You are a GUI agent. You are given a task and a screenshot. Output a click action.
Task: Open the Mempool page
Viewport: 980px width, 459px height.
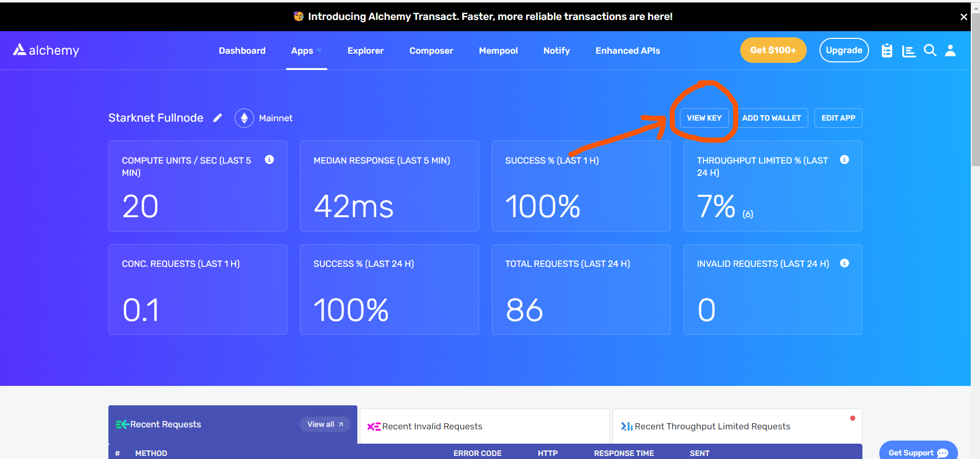(498, 51)
